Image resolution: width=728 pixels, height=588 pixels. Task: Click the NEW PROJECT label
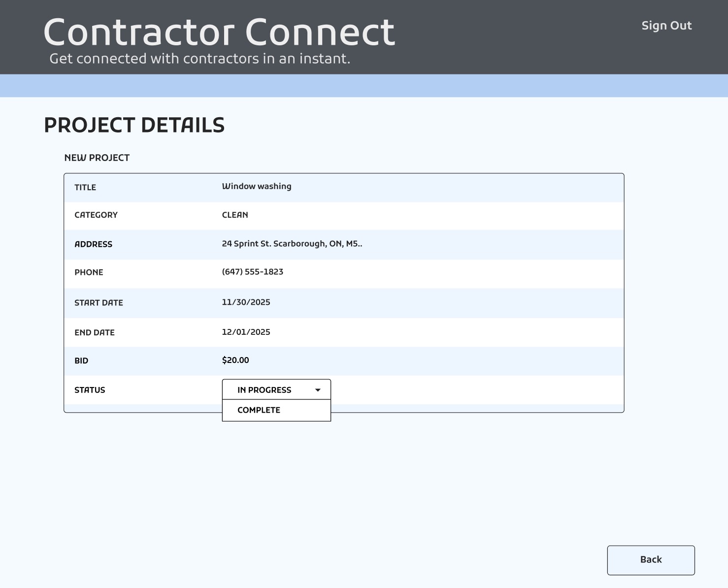tap(97, 158)
